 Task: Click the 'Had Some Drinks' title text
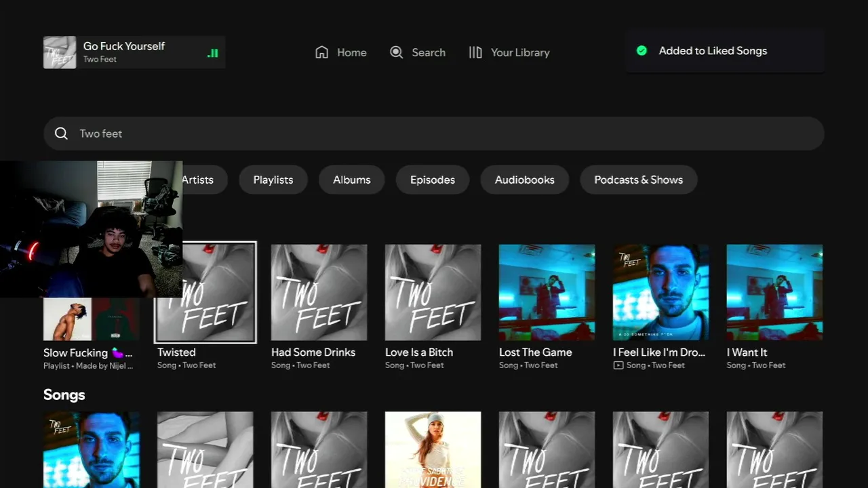click(313, 352)
